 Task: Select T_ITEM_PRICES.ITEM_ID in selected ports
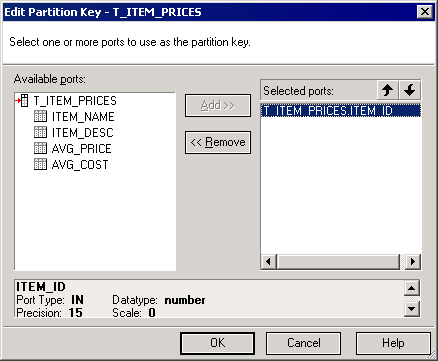click(x=341, y=111)
